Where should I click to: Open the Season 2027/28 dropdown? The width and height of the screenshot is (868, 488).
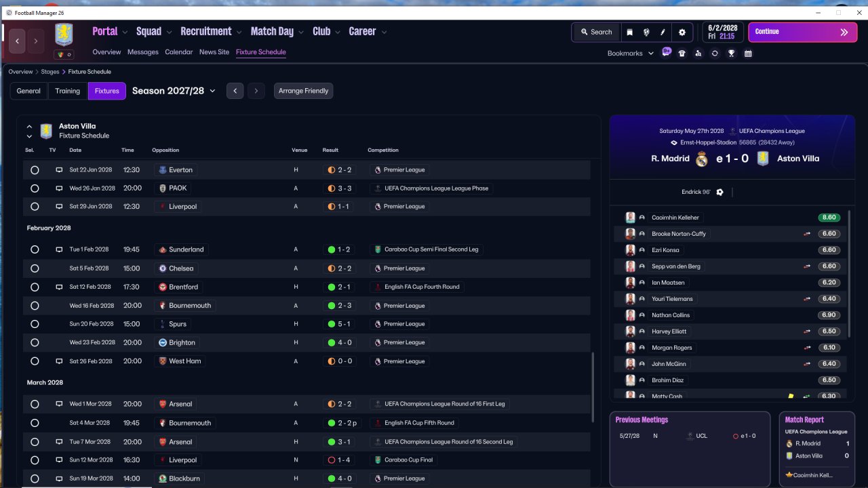coord(174,91)
